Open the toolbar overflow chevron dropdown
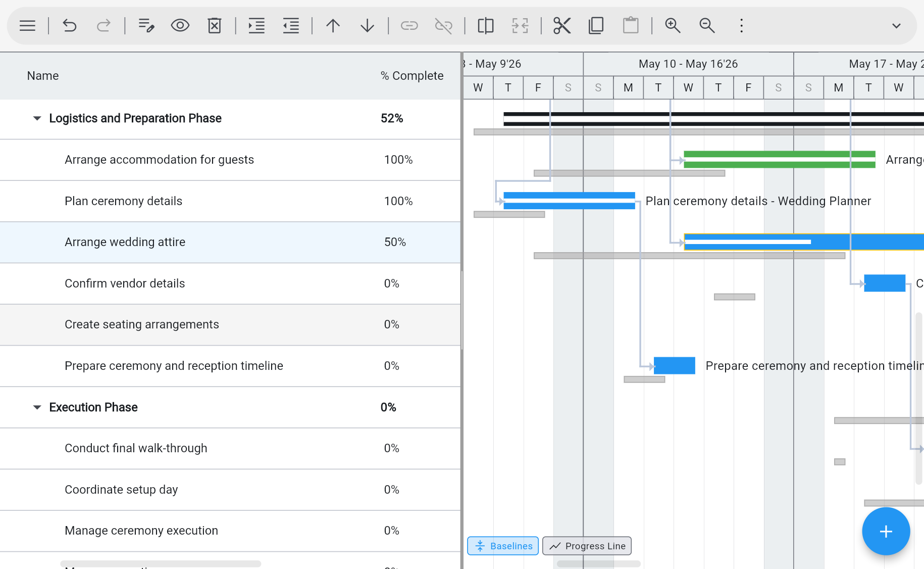The width and height of the screenshot is (924, 569). 896,25
